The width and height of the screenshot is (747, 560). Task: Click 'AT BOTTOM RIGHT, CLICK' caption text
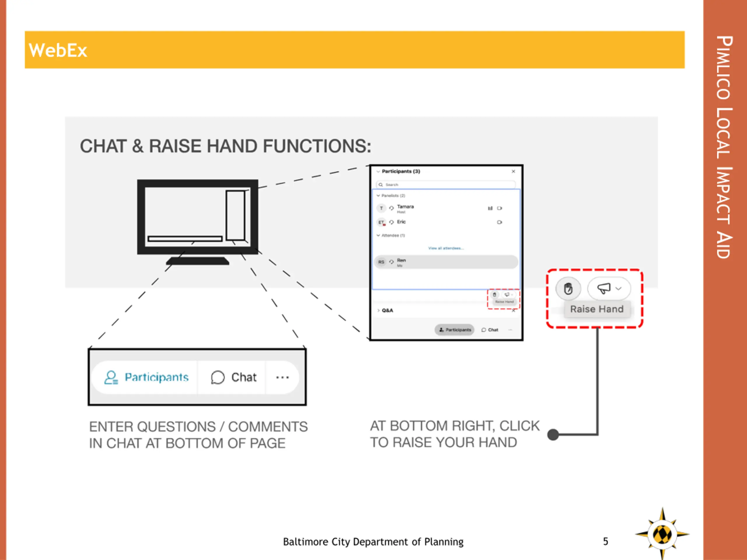click(455, 426)
